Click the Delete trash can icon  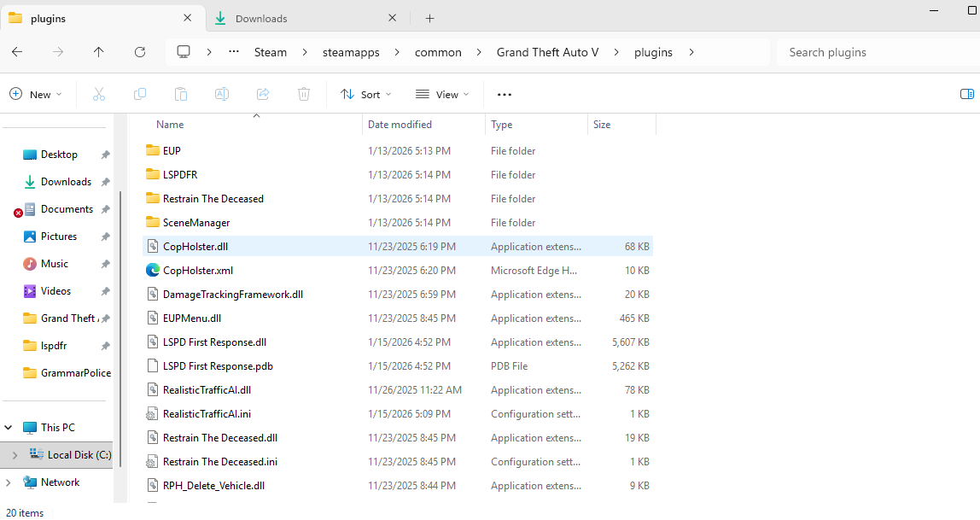click(304, 95)
